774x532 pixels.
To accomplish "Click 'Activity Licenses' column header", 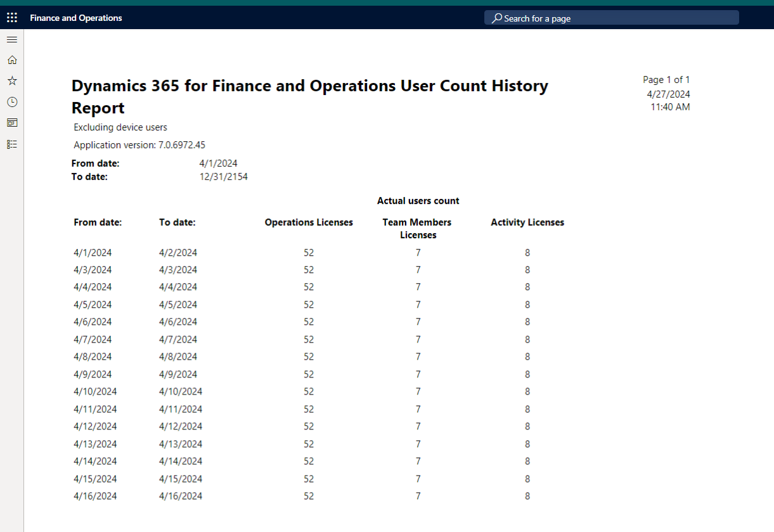I will point(527,222).
